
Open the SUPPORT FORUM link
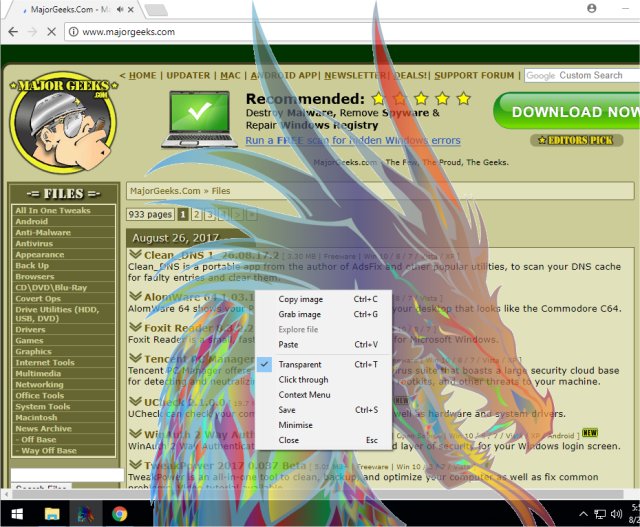474,76
